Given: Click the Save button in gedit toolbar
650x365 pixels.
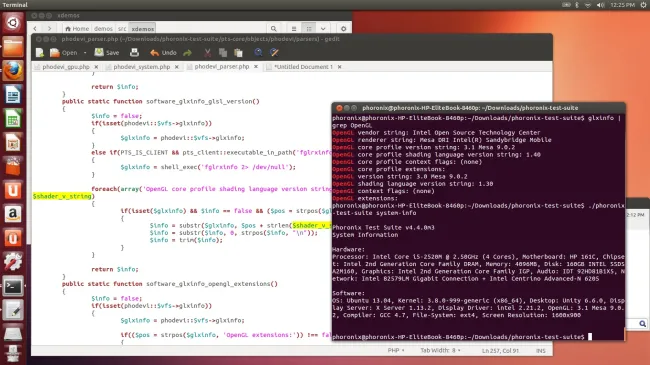Looking at the screenshot, I should 107,53.
